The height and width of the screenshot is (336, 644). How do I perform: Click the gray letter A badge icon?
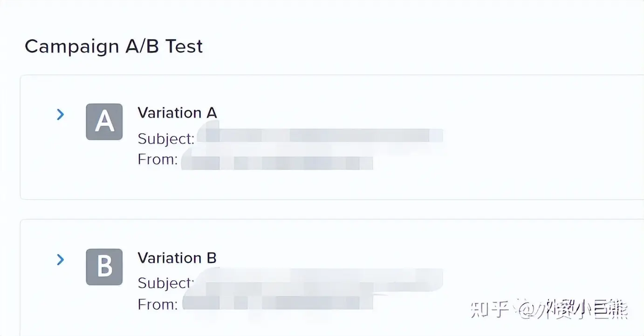(x=104, y=122)
